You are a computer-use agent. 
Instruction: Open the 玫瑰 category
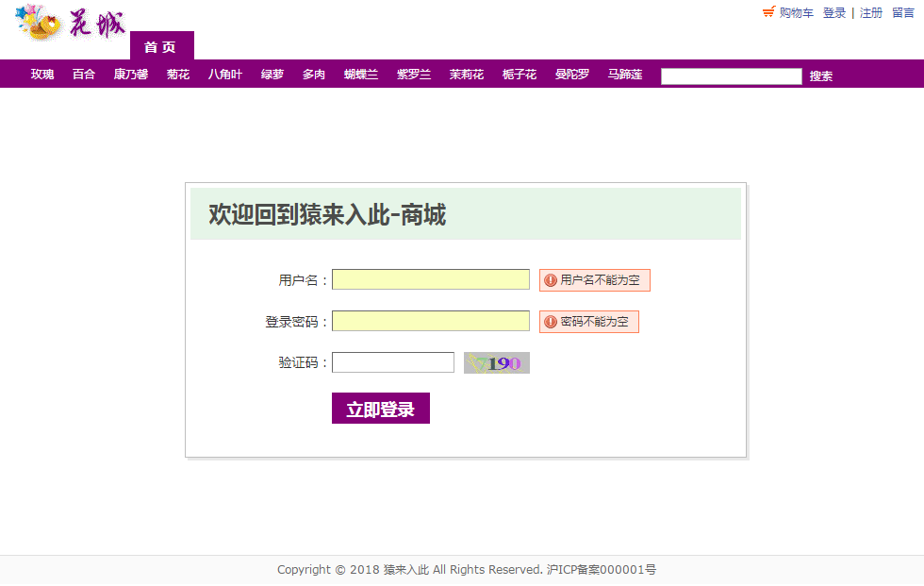click(42, 75)
